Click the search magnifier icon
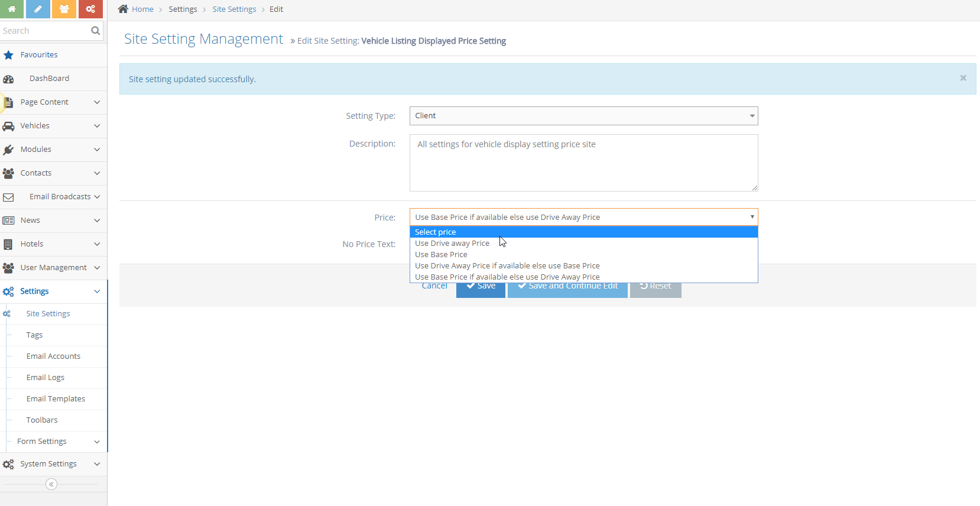Viewport: 980px width, 506px height. point(95,31)
